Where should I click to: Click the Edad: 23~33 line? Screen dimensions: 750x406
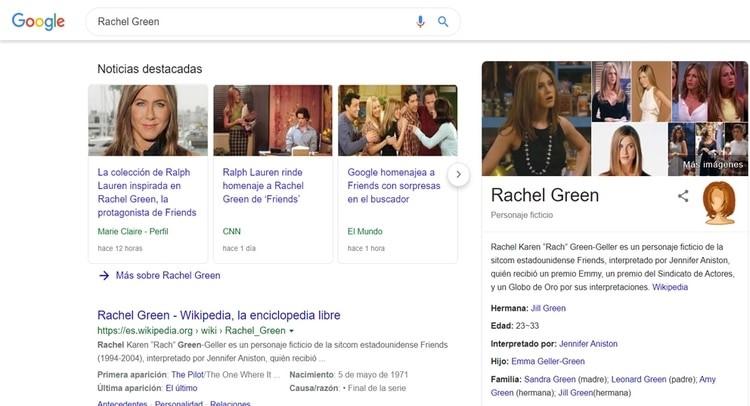click(515, 326)
